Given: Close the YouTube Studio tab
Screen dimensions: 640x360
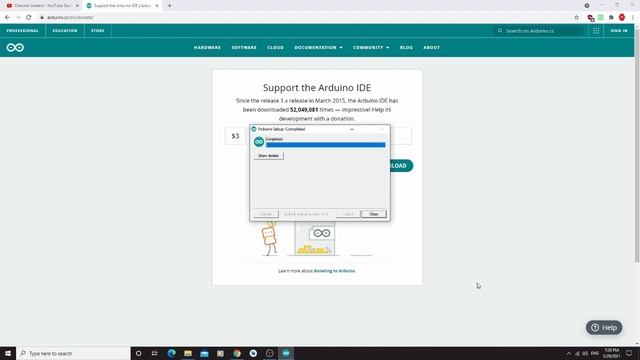Looking at the screenshot, I should (x=77, y=6).
